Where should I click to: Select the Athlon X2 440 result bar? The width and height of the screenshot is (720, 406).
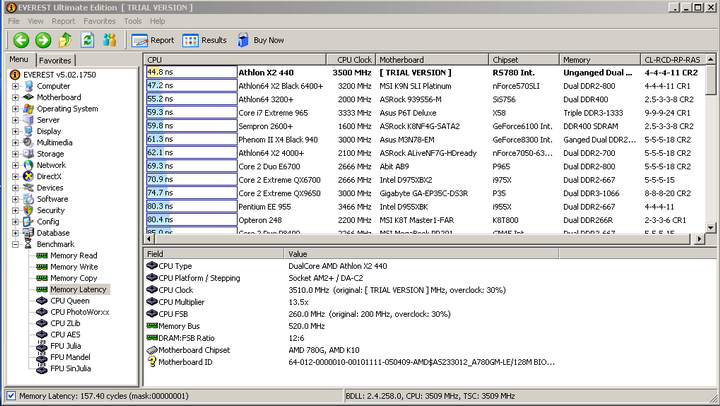tap(189, 72)
